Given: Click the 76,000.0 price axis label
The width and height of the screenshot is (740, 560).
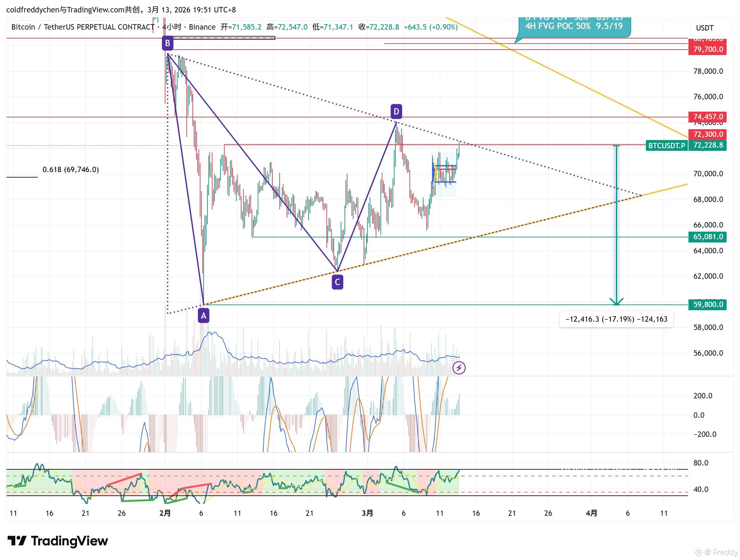Looking at the screenshot, I should [x=708, y=97].
